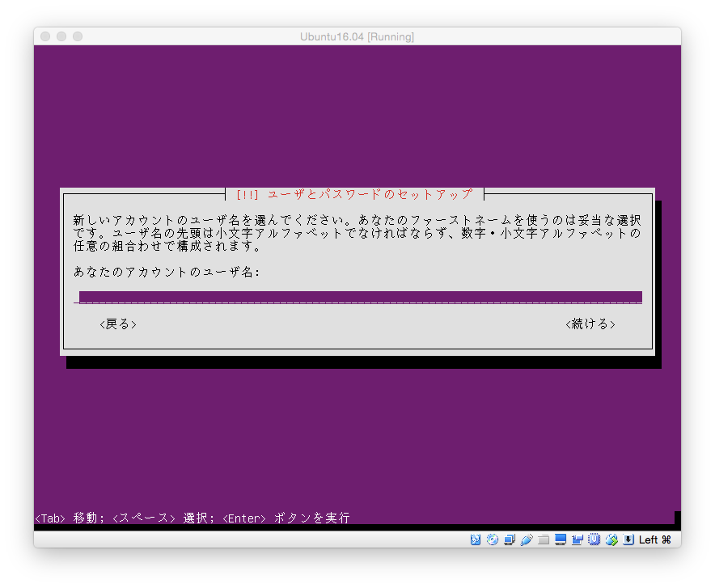Click the CPU features chip icon
This screenshot has height=588, width=715.
[594, 539]
